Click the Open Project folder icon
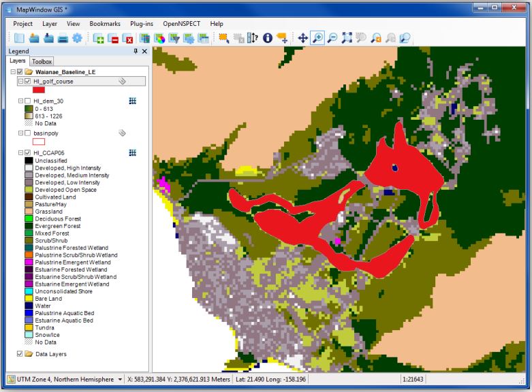The width and height of the screenshot is (532, 392). coord(34,38)
